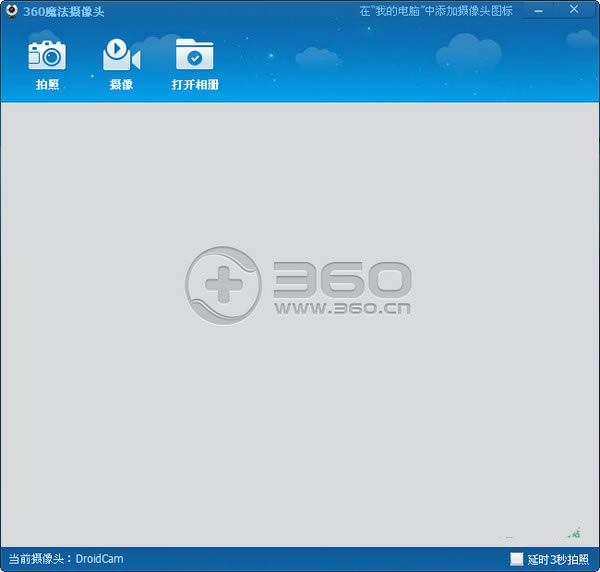Viewport: 600px width, 572px height.
Task: Click the 拍照 label
Action: pos(47,84)
